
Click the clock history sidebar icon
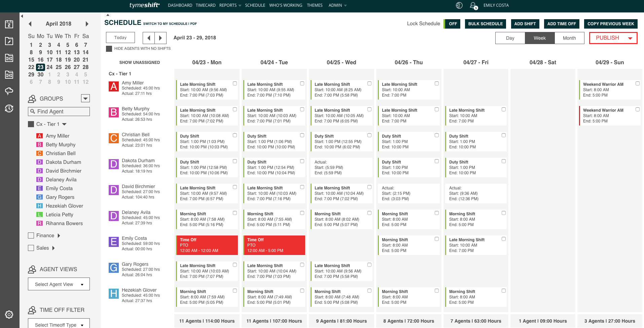coord(9,108)
